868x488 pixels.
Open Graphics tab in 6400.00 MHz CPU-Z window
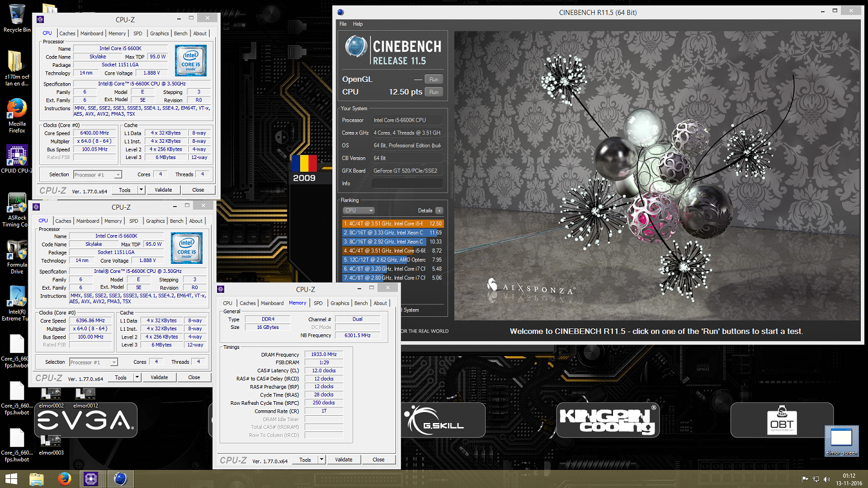pyautogui.click(x=160, y=34)
